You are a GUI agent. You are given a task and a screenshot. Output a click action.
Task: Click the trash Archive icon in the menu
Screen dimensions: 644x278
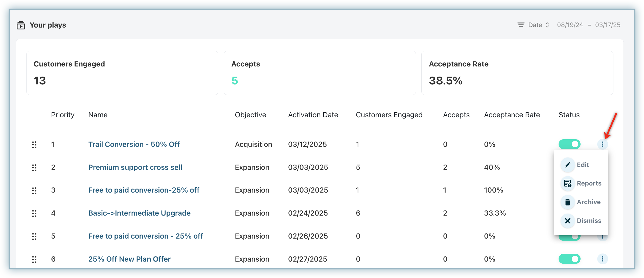coord(568,202)
